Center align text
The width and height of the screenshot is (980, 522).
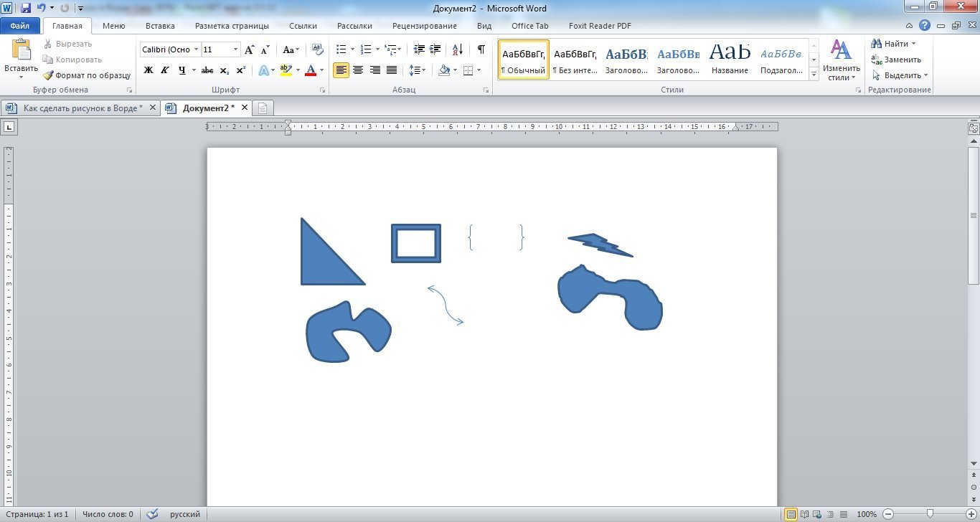click(358, 70)
